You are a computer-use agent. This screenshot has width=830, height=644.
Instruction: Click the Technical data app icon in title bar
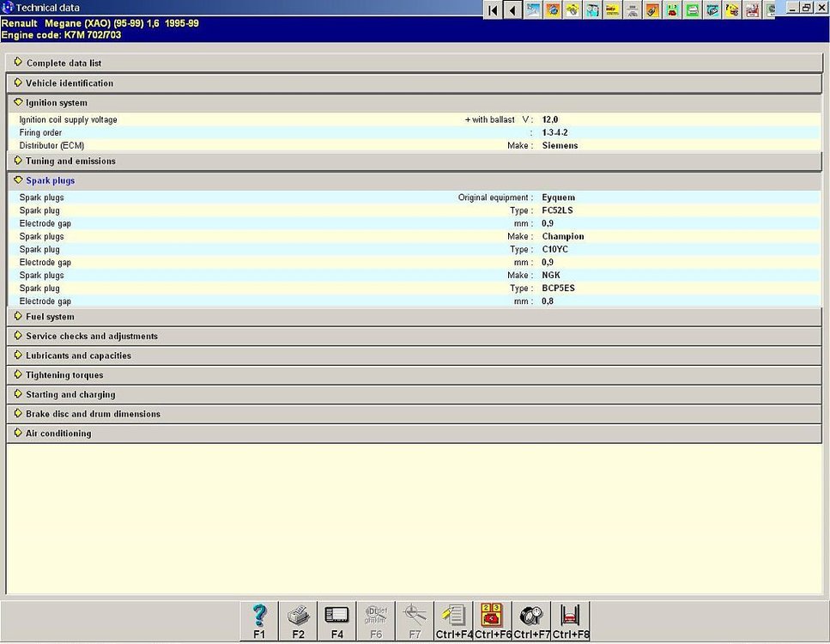pyautogui.click(x=8, y=8)
